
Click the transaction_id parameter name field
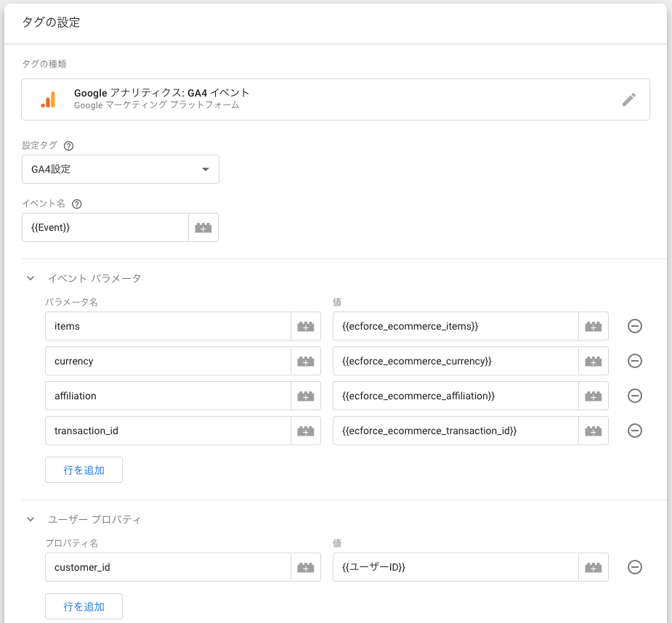click(168, 431)
